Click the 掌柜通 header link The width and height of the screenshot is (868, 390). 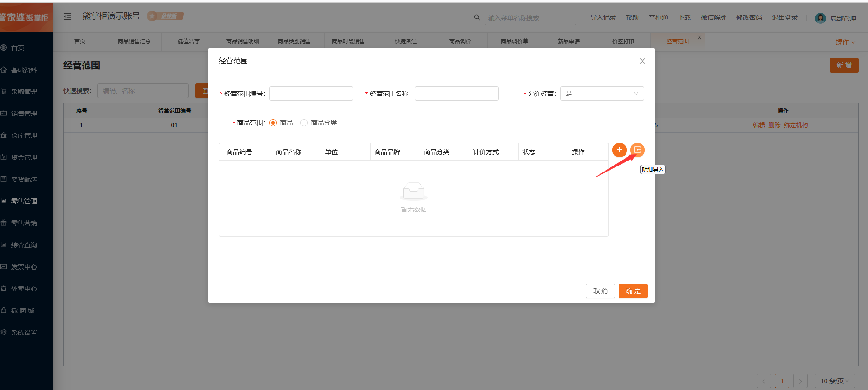[658, 17]
